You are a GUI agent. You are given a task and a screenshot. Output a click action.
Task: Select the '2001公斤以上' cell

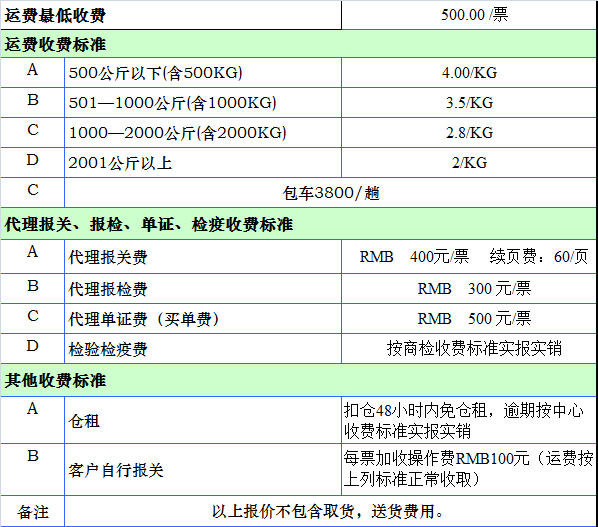[x=203, y=163]
